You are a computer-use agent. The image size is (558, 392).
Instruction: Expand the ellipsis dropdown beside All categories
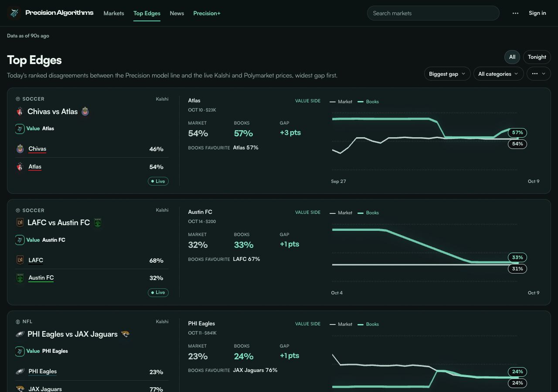tap(539, 74)
